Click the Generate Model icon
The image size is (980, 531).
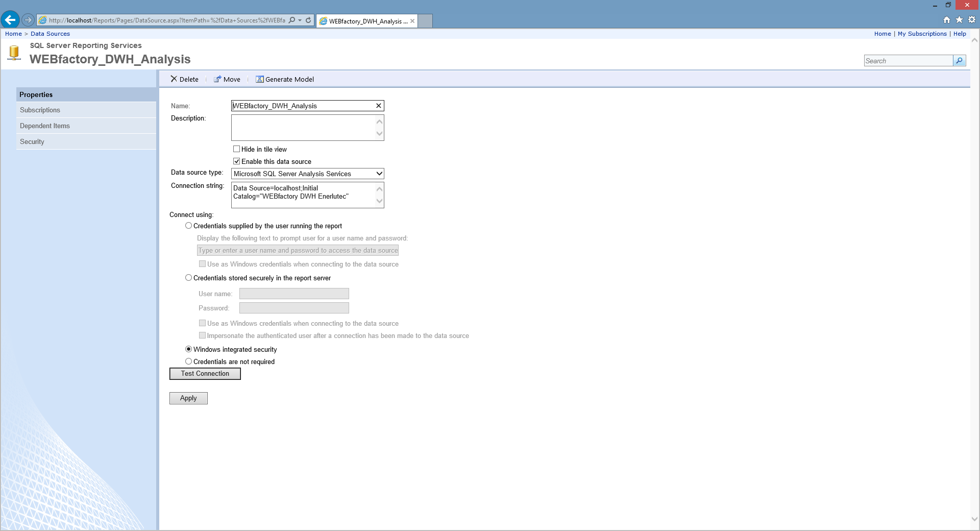pos(259,79)
